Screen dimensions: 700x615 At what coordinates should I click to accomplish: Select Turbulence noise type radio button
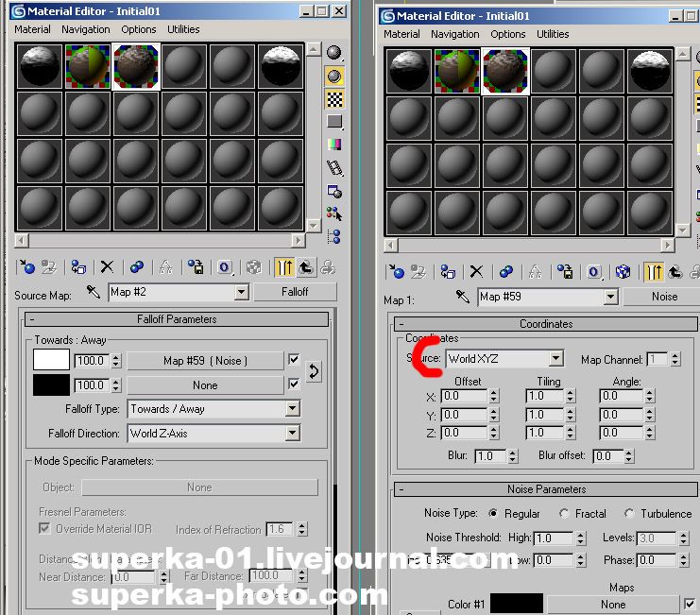pyautogui.click(x=629, y=514)
